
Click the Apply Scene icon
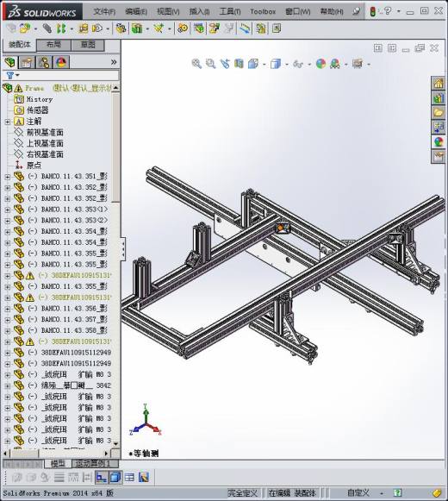pos(335,64)
